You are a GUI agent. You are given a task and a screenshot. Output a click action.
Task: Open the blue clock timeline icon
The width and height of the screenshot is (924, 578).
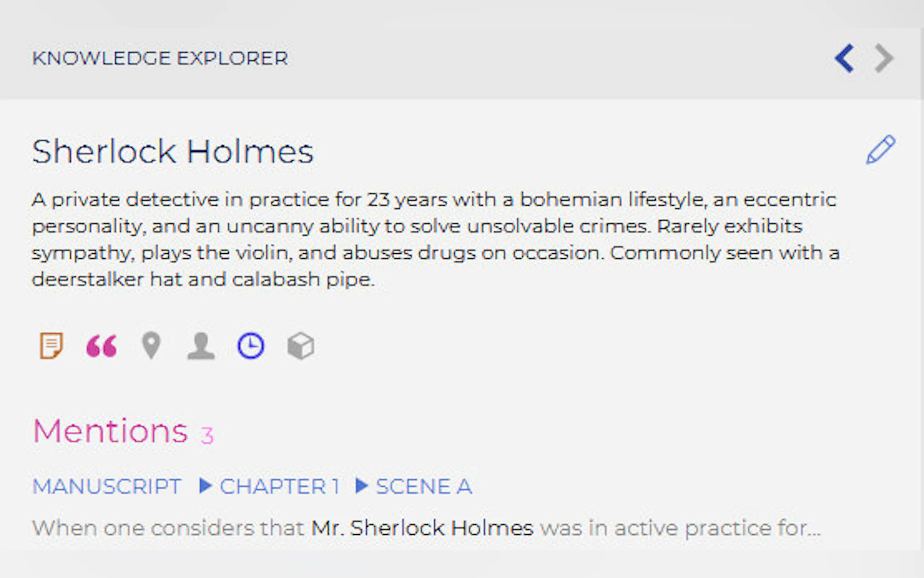click(x=251, y=346)
